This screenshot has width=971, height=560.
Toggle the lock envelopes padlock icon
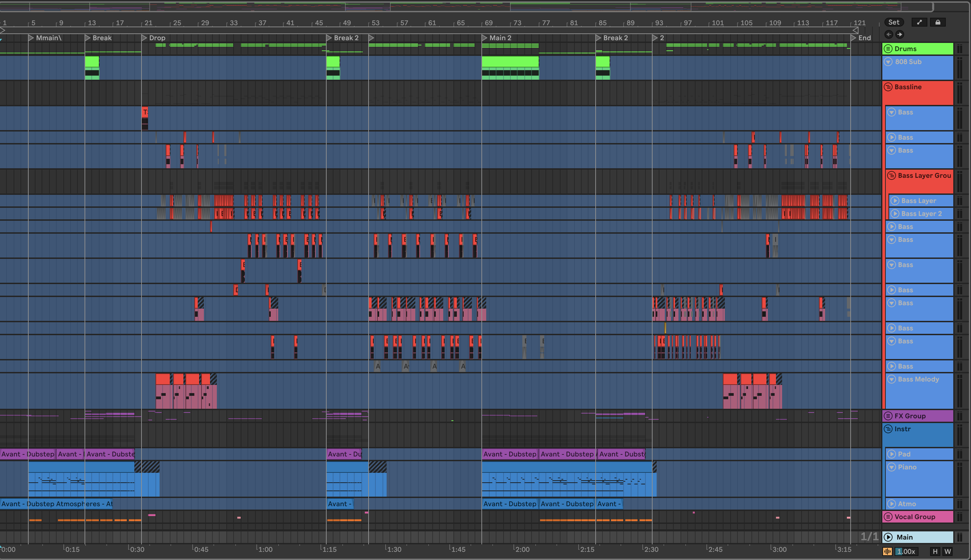coord(938,22)
